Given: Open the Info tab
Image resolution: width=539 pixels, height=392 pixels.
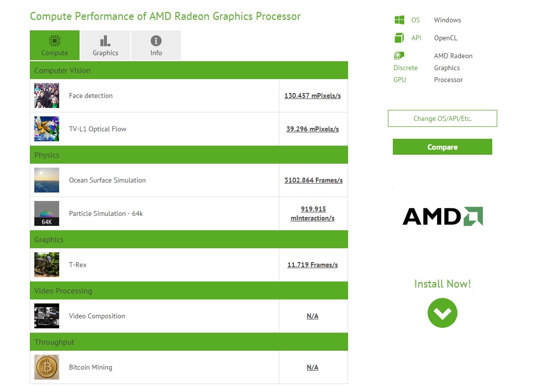Looking at the screenshot, I should (x=156, y=45).
